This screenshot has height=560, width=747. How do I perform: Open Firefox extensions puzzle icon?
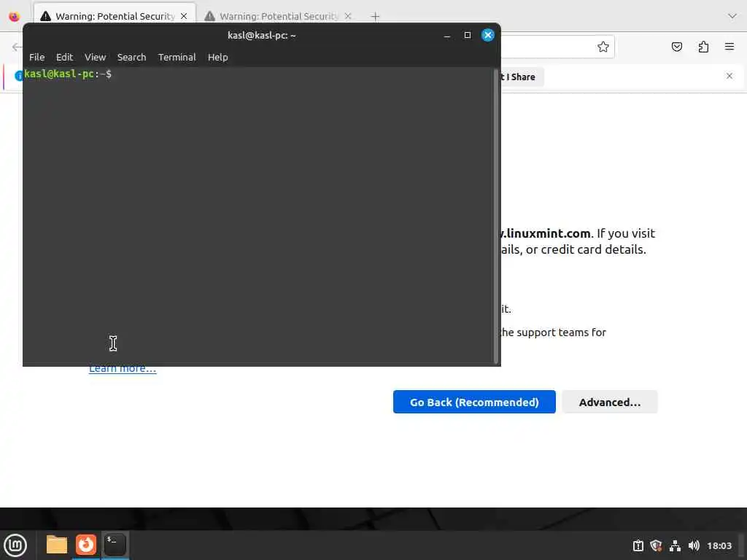703,47
